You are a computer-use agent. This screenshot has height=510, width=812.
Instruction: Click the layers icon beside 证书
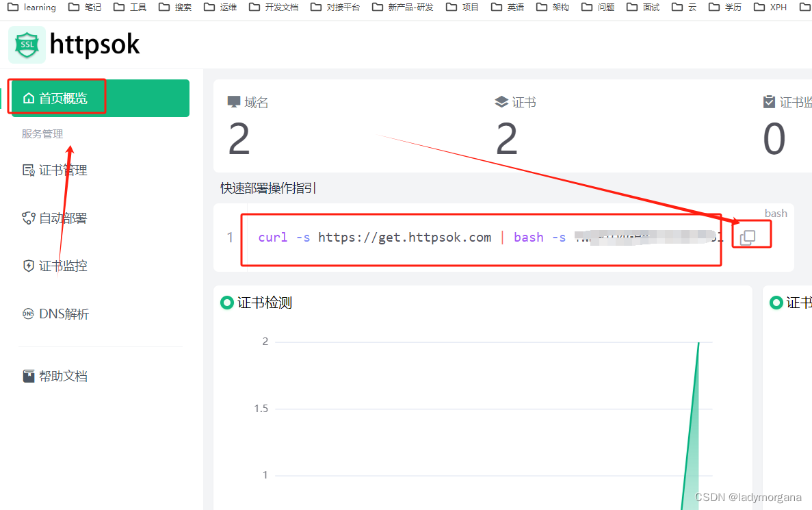pos(501,101)
